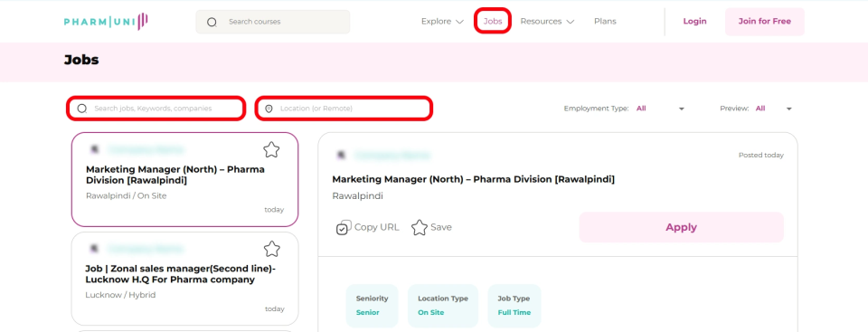The height and width of the screenshot is (332, 868).
Task: Click the job detail title Marketing Manager (North)
Action: pos(473,179)
